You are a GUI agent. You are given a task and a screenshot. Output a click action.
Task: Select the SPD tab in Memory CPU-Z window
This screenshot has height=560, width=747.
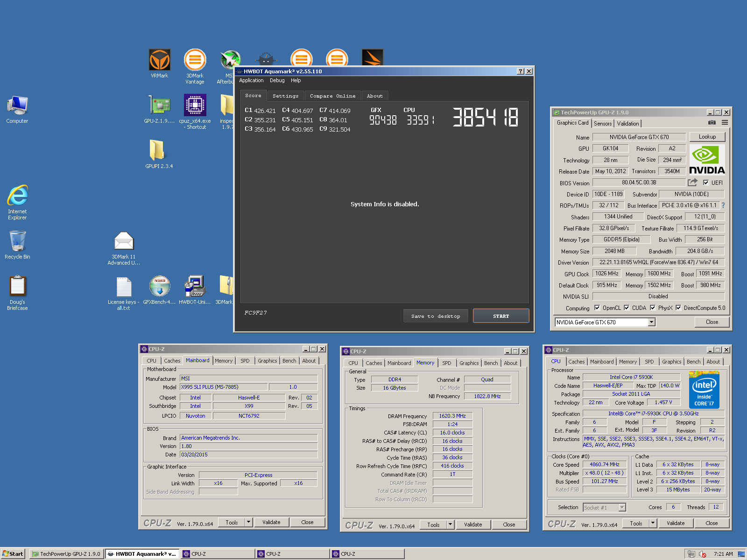[446, 363]
